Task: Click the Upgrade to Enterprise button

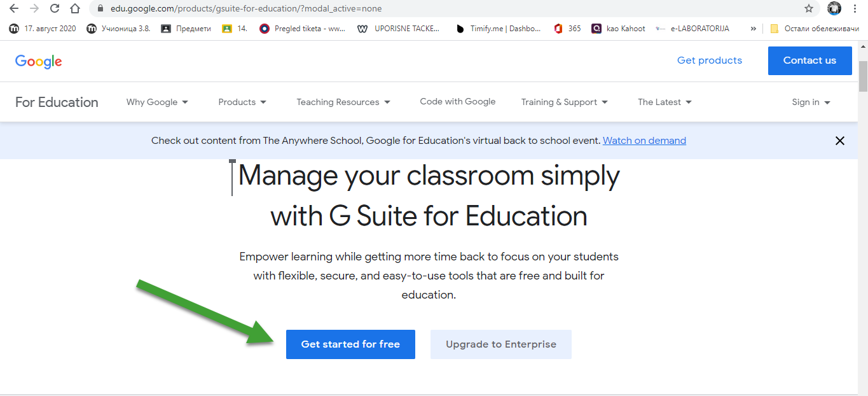Action: tap(500, 344)
